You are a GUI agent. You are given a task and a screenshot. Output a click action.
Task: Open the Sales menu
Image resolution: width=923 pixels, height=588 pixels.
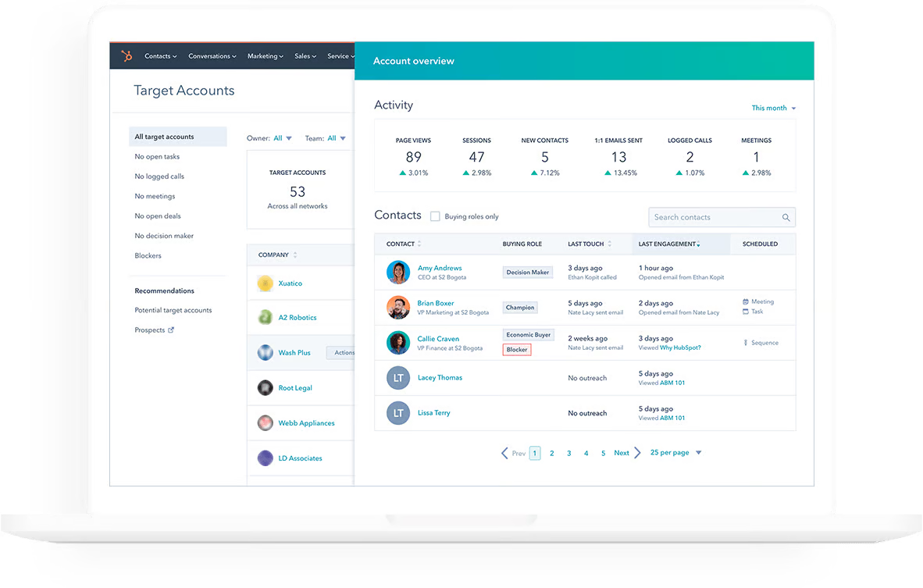tap(305, 55)
